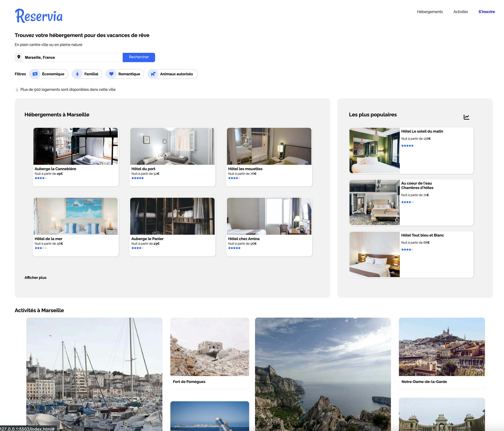The height and width of the screenshot is (431, 504).
Task: Click the Rechercher button
Action: [x=139, y=57]
